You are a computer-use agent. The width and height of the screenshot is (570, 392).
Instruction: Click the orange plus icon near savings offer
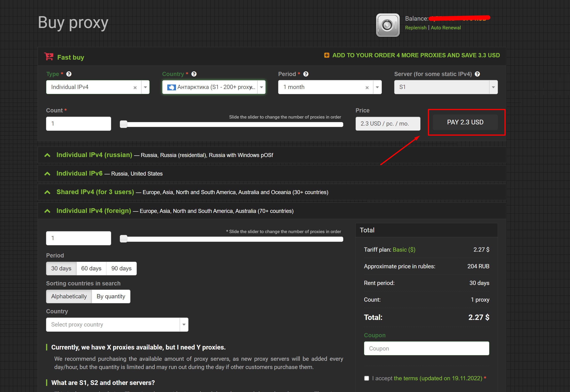coord(326,55)
